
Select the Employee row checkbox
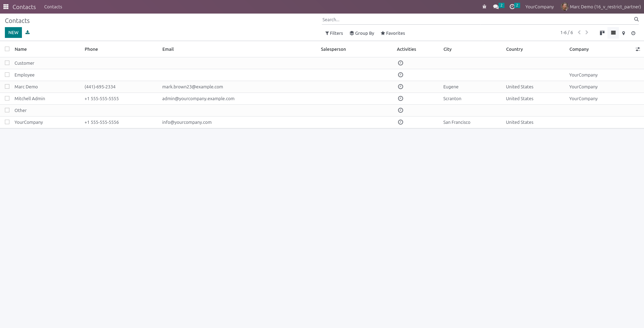pyautogui.click(x=7, y=75)
